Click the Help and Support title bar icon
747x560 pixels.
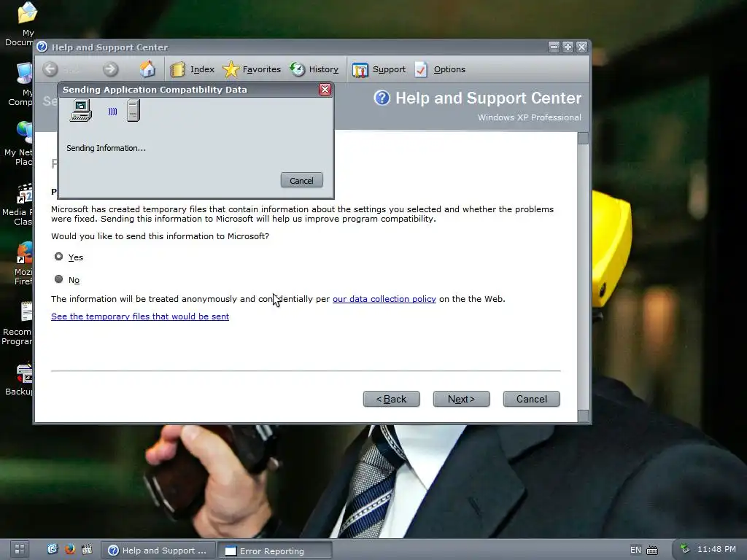(x=42, y=47)
